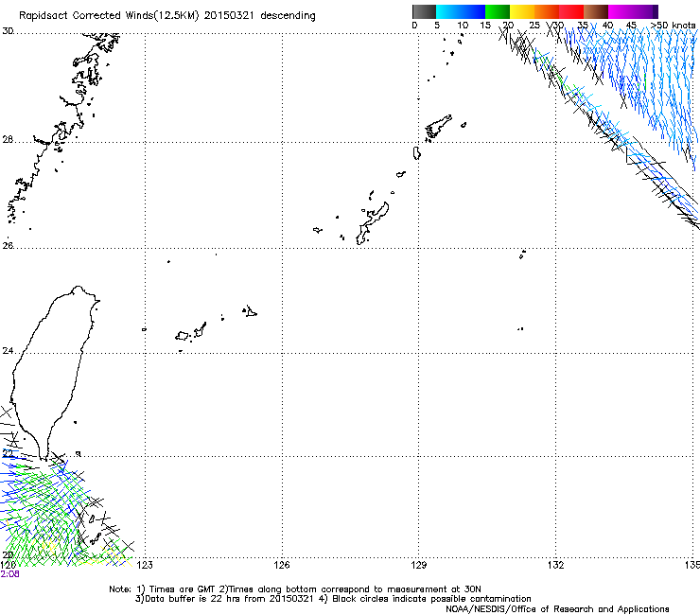Click the '>50 knots' legend label

(674, 25)
